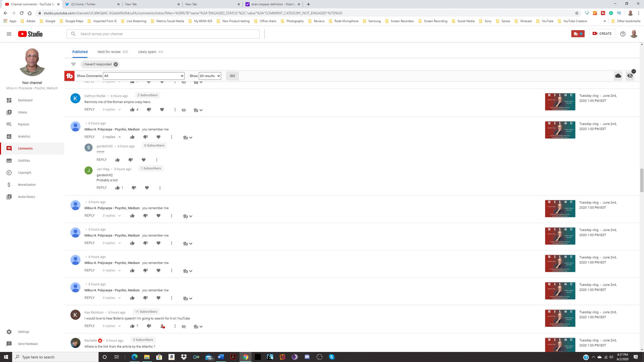
Task: Open Analytics in the left sidebar
Action: coord(24,136)
